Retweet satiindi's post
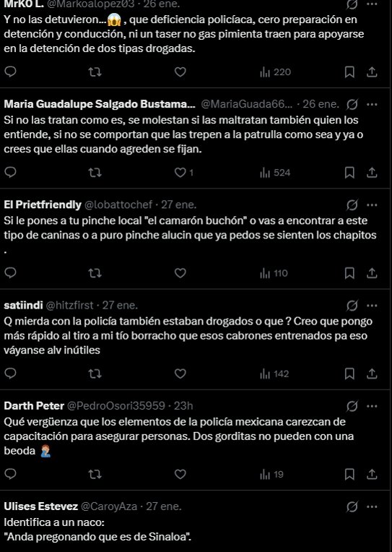Screen dimensions: 392x552 pos(95,374)
